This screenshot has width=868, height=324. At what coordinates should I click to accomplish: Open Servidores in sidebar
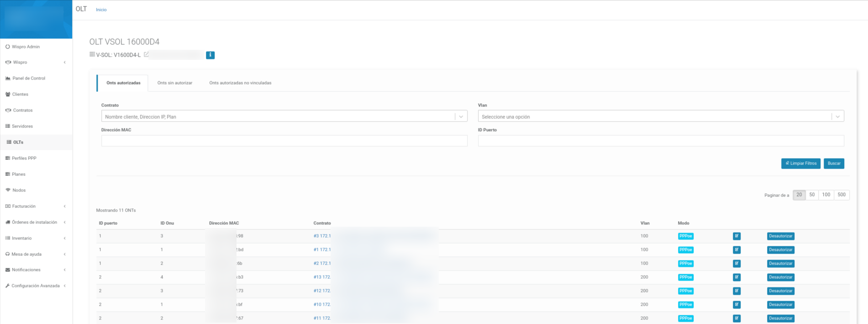coord(22,126)
